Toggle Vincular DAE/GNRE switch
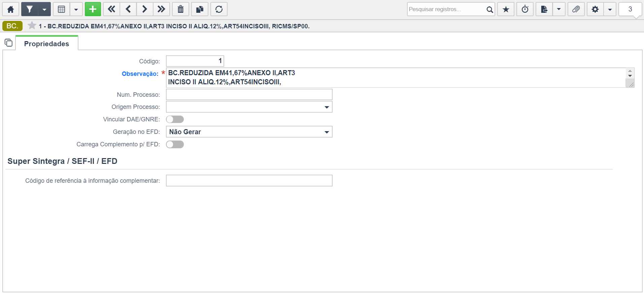Image resolution: width=644 pixels, height=293 pixels. coord(175,119)
